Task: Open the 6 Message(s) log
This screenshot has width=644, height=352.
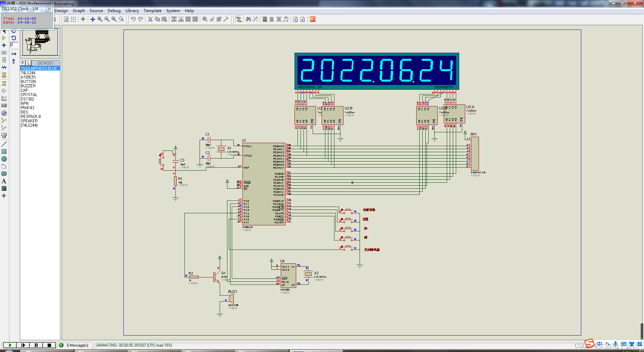Action: pyautogui.click(x=74, y=345)
